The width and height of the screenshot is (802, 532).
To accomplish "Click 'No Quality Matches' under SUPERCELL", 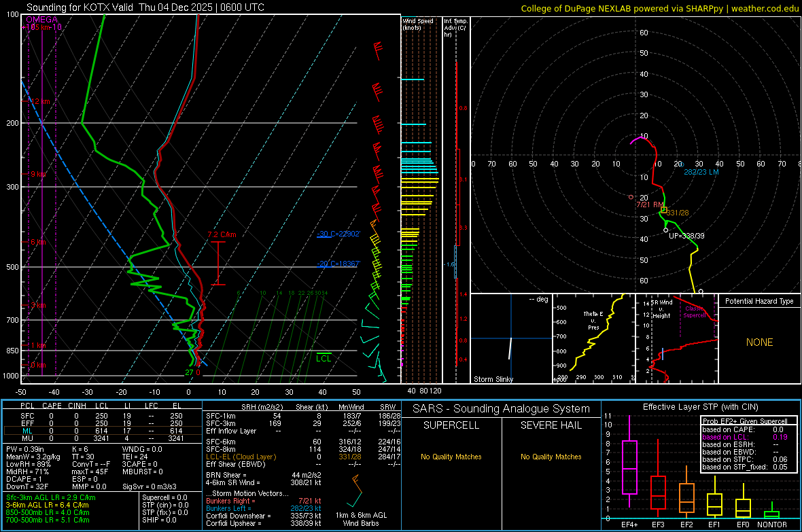I will coord(451,457).
